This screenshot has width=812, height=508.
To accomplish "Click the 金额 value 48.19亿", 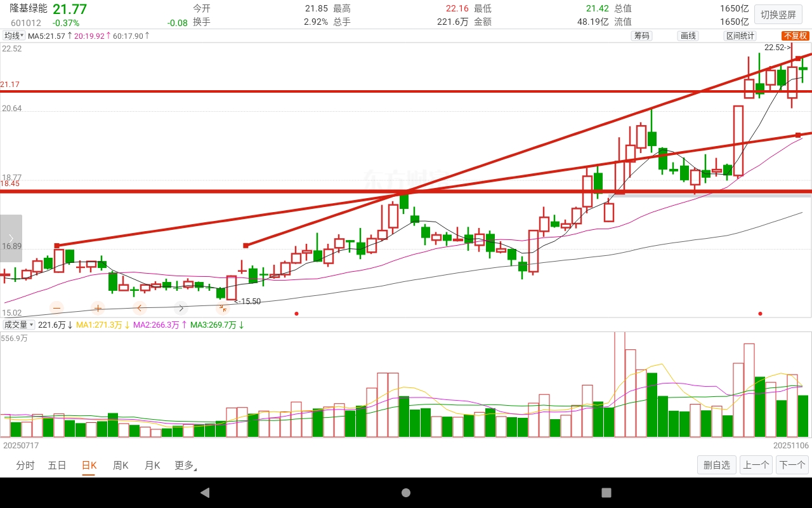I will point(593,22).
